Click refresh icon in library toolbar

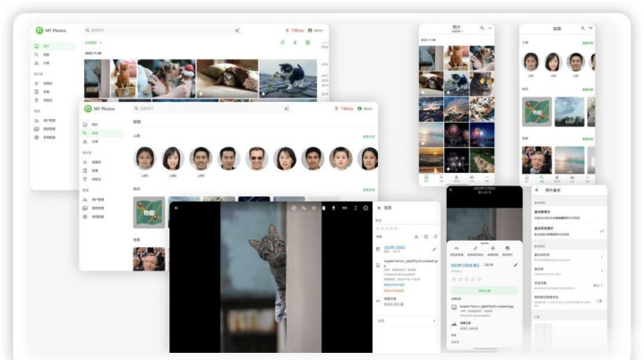point(282,43)
